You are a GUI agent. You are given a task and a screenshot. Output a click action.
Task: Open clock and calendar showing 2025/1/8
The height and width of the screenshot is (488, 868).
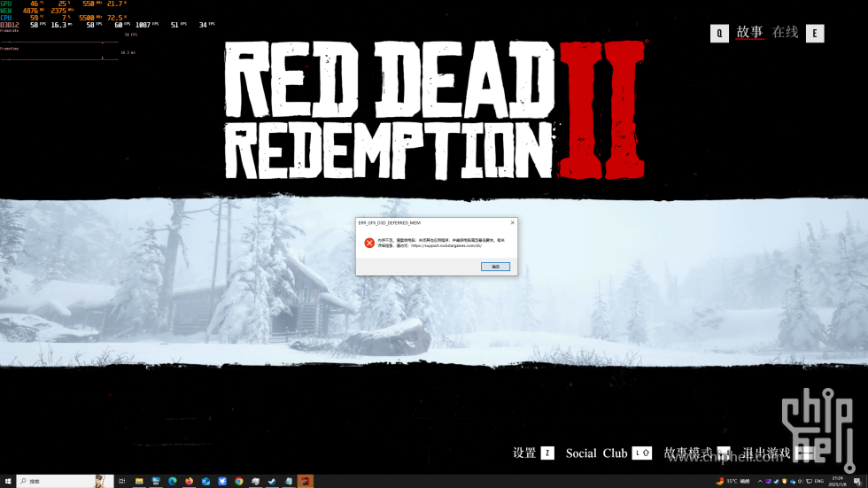(838, 482)
